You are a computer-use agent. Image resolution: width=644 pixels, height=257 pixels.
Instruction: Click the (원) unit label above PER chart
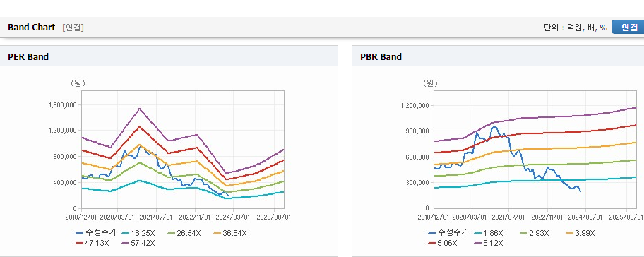click(x=78, y=83)
